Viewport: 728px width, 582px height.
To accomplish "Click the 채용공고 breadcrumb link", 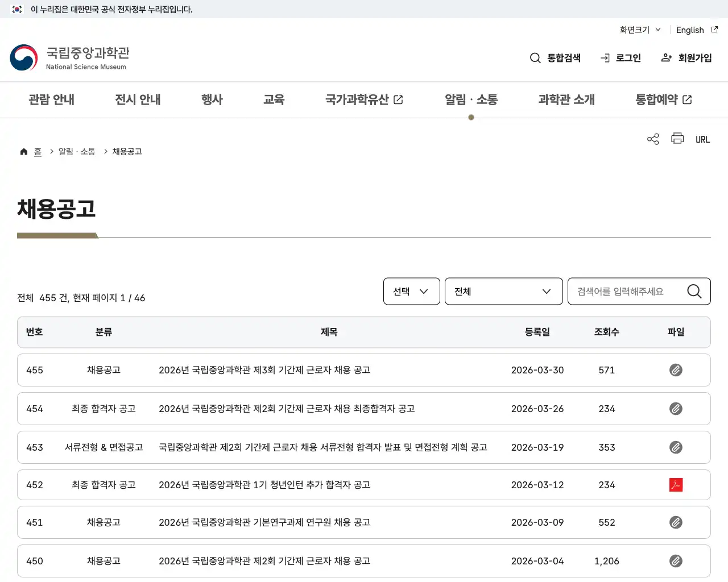I will click(x=126, y=151).
